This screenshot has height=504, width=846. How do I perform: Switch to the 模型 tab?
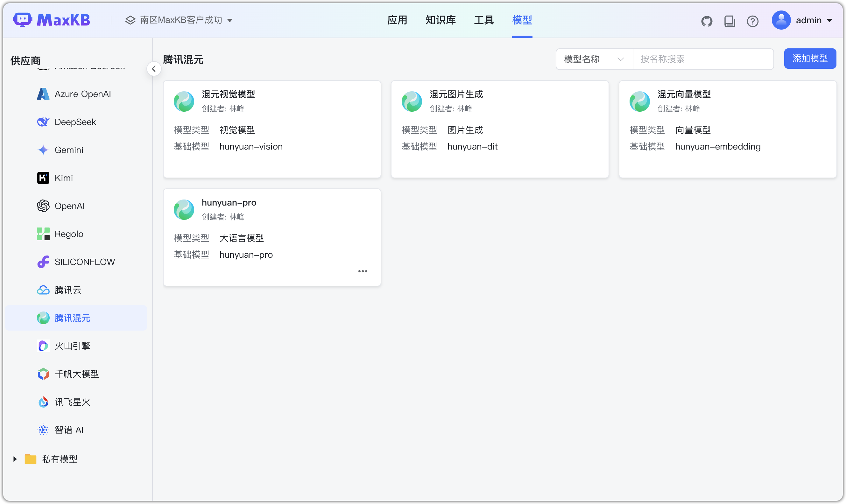pyautogui.click(x=522, y=20)
